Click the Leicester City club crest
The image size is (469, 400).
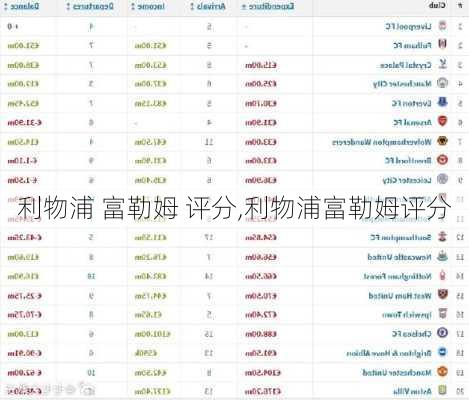(x=442, y=179)
